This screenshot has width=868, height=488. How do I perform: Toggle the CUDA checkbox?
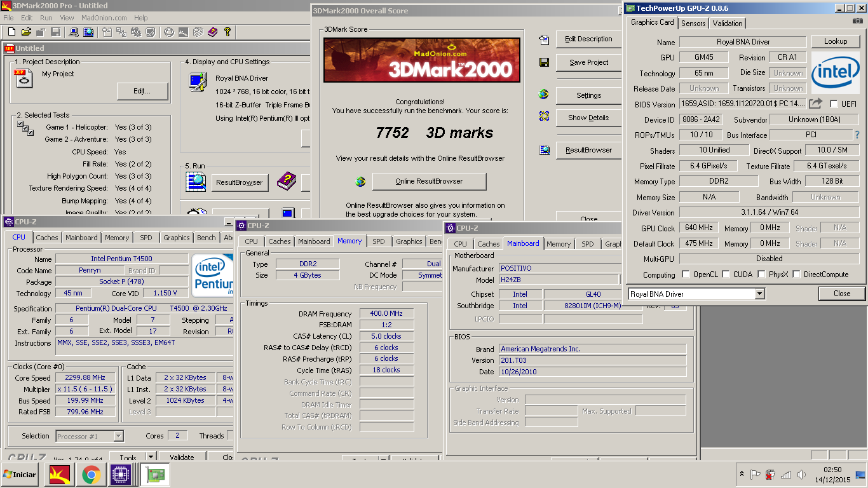click(x=725, y=274)
